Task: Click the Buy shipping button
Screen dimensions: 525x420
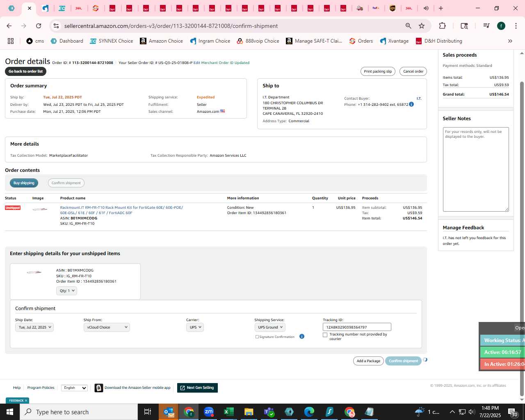Action: point(24,183)
